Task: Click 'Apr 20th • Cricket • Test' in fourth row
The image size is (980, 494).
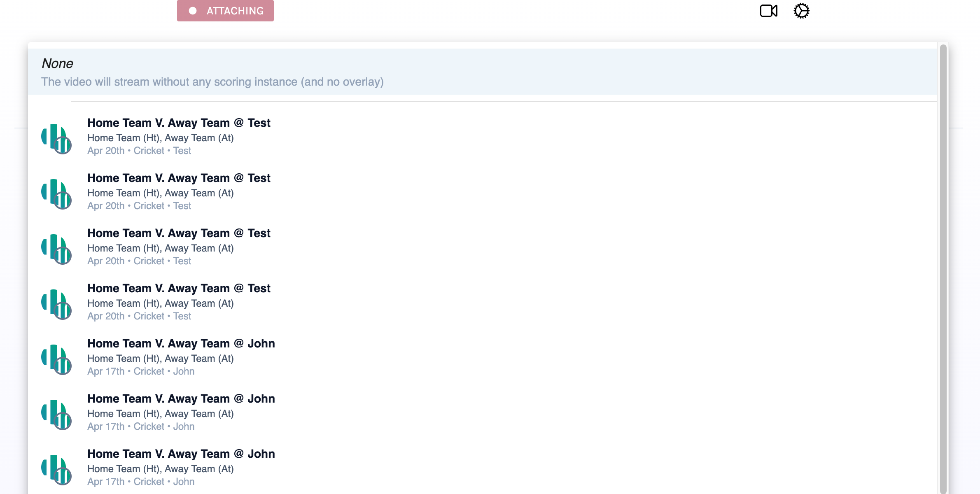Action: tap(139, 316)
